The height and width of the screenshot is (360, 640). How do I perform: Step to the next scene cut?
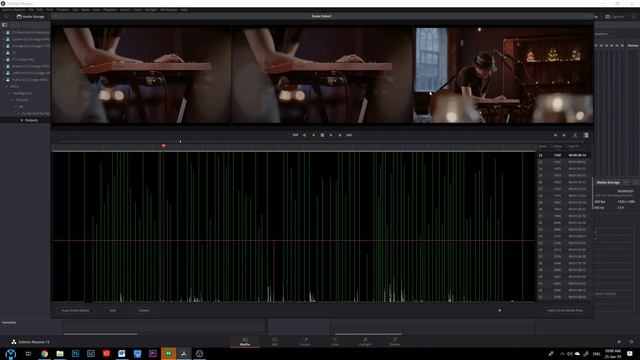pos(340,135)
